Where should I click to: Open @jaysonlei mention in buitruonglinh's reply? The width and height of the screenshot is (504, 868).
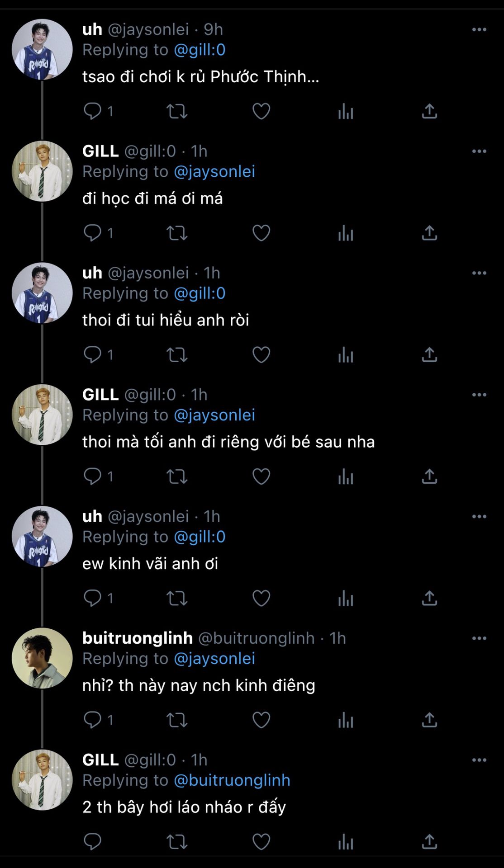(x=214, y=659)
